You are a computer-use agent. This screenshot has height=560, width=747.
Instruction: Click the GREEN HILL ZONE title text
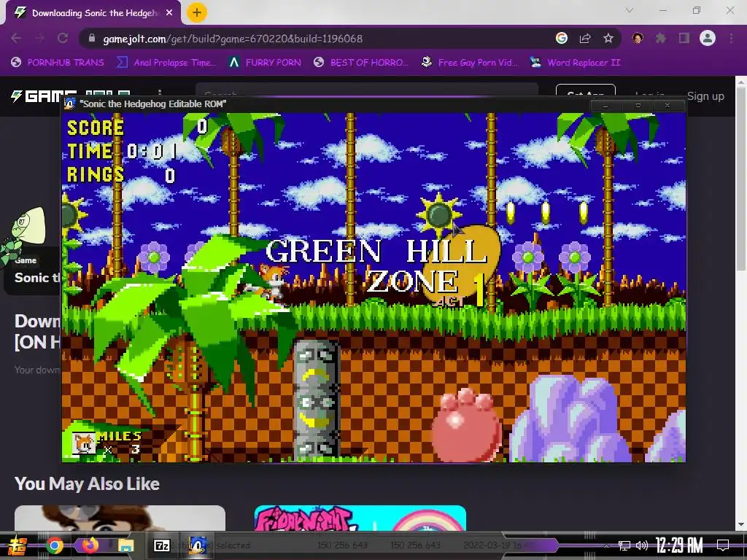(376, 265)
